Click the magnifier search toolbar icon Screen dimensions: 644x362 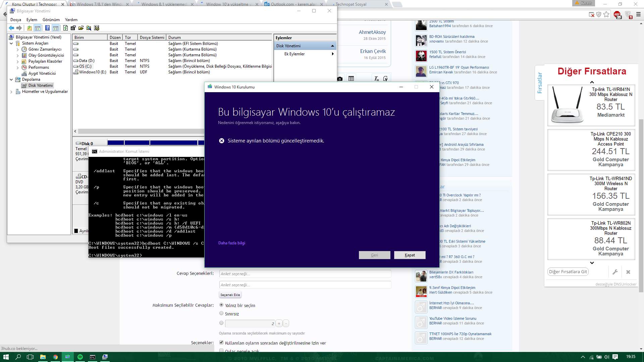tap(89, 28)
